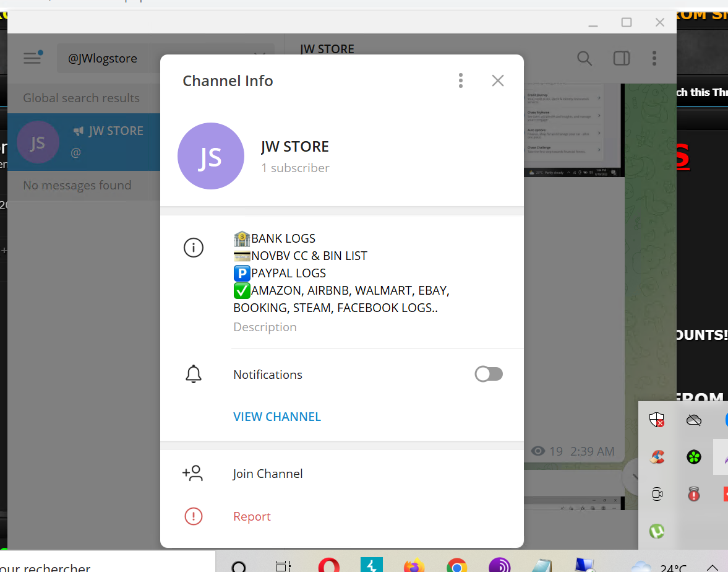The width and height of the screenshot is (728, 572).
Task: Open the chat header three-dot menu
Action: [x=654, y=58]
